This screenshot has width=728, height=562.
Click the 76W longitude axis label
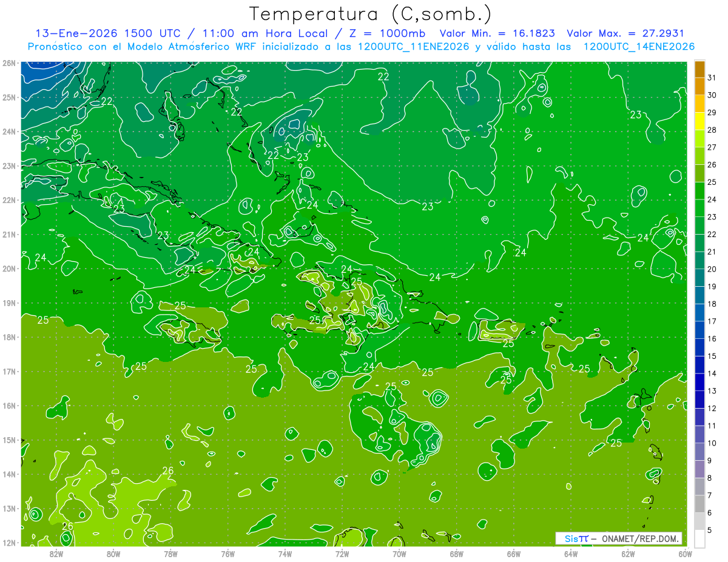(227, 554)
